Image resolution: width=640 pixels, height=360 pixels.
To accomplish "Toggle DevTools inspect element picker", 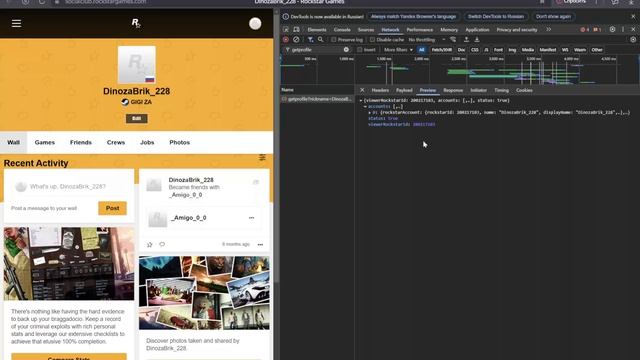I will coord(286,30).
